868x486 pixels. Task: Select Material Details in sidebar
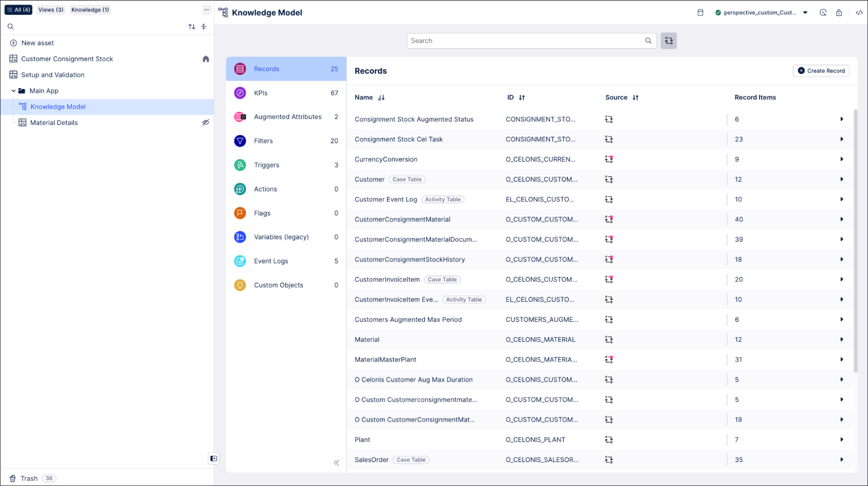pos(54,122)
